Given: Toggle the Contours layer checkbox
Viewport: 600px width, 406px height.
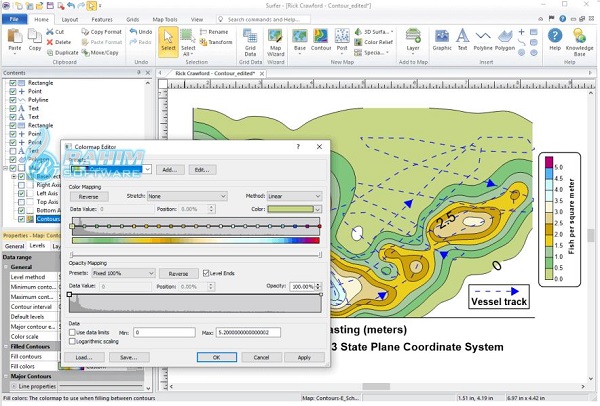Looking at the screenshot, I should click(21, 219).
